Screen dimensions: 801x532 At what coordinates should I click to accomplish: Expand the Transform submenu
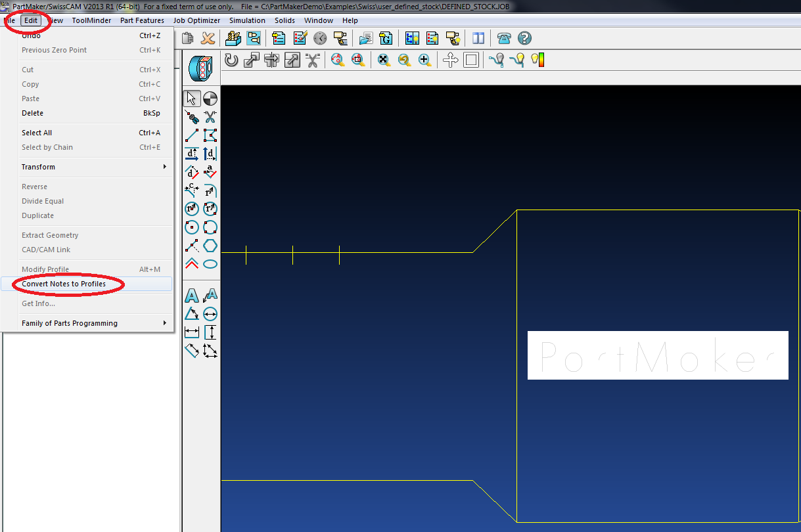pos(87,167)
